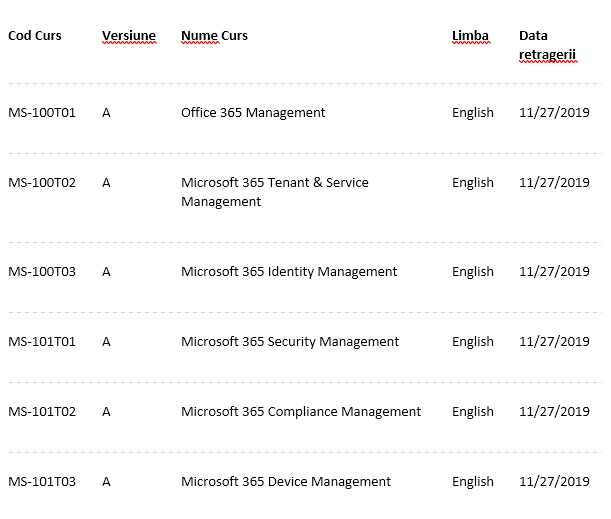The width and height of the screenshot is (611, 519).
Task: Click the "Versiune" column header
Action: [128, 36]
